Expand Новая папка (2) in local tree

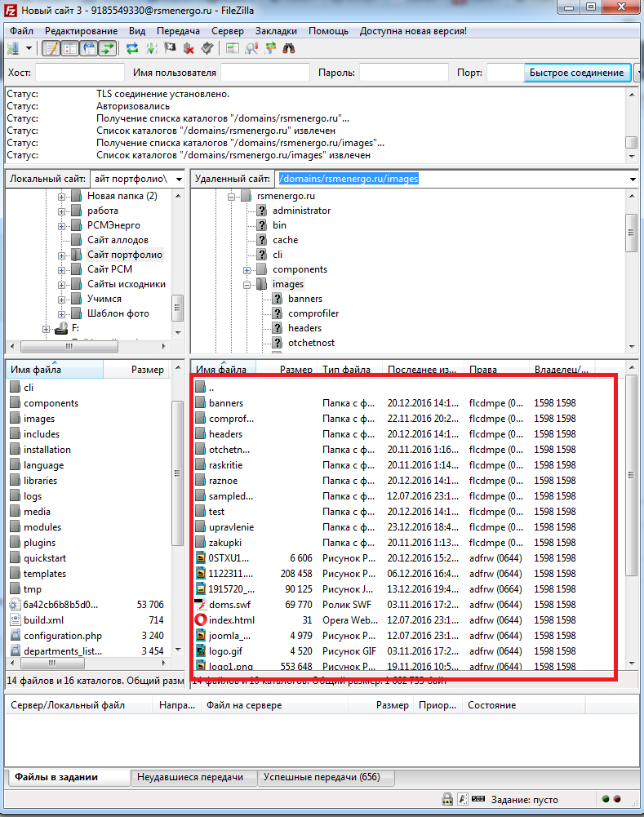click(61, 197)
